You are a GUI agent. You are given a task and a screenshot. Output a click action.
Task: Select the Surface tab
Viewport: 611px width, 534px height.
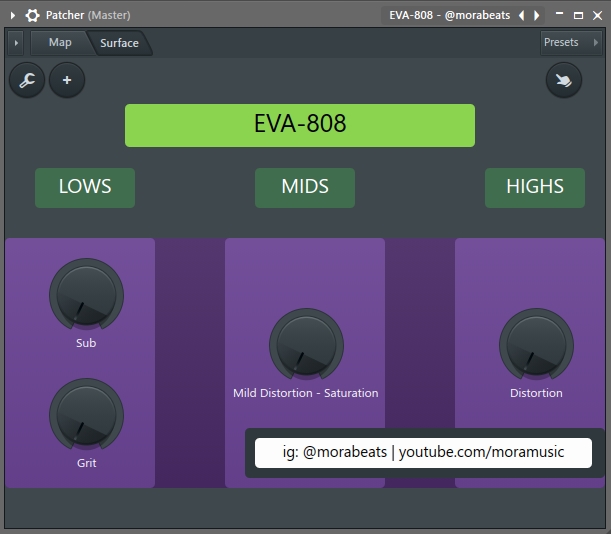(119, 43)
